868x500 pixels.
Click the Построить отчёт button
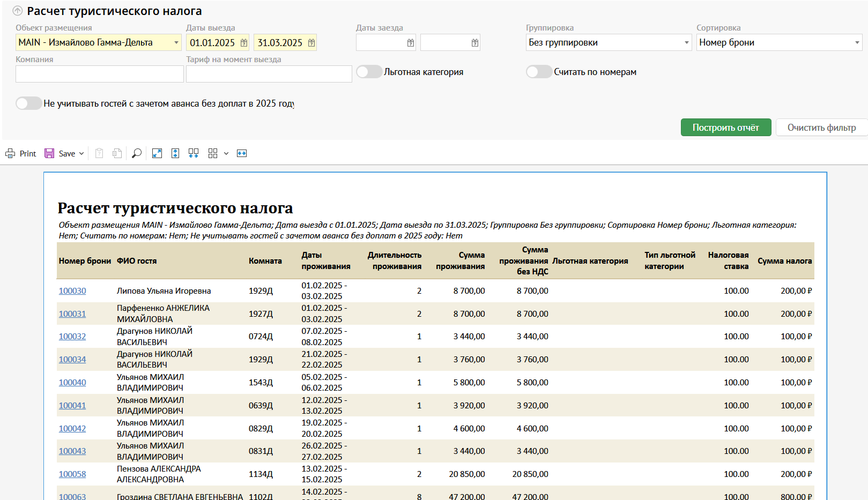point(725,128)
